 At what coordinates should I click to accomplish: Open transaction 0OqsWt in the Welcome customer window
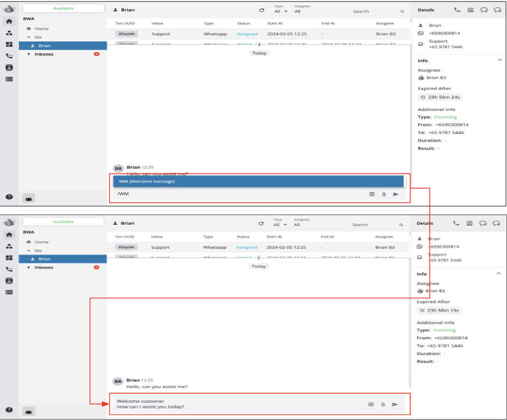click(126, 247)
